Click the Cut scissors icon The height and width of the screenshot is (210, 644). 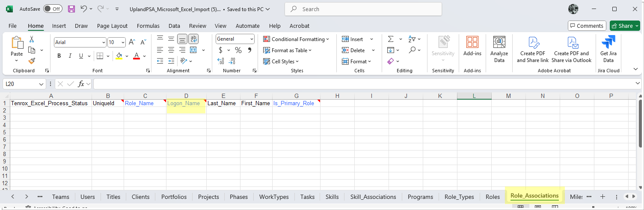(31, 39)
